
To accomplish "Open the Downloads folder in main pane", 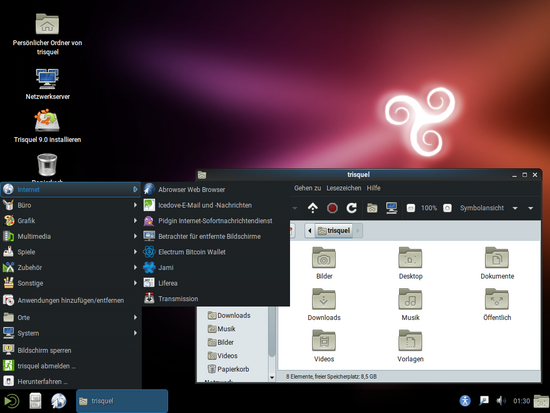I will tap(324, 305).
